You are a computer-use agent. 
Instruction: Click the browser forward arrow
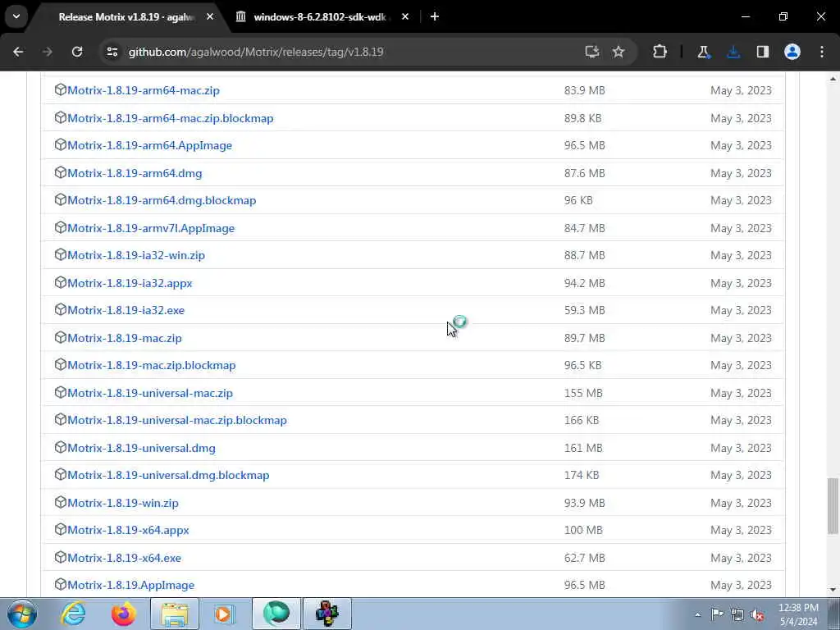coord(47,52)
